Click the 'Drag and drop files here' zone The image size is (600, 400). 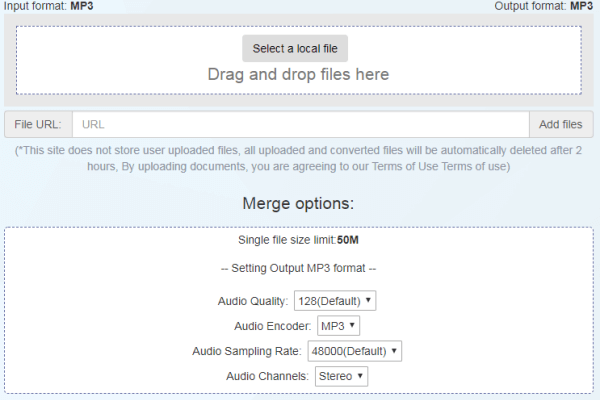pos(298,60)
